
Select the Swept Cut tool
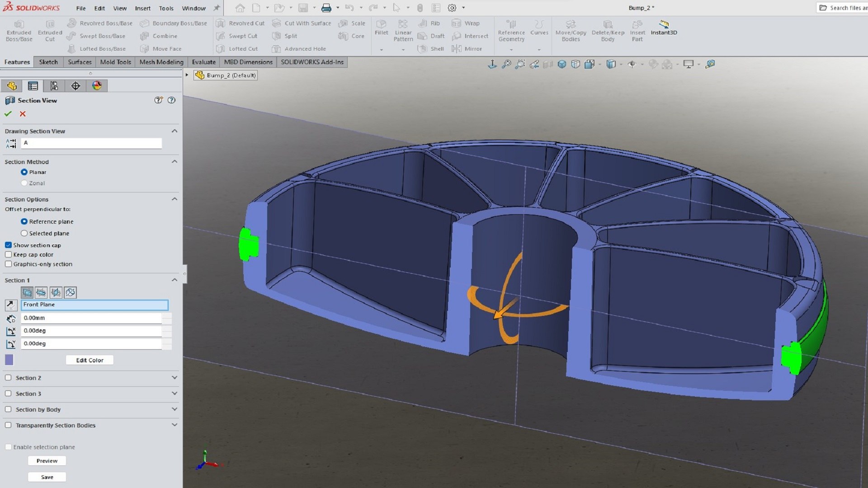click(236, 36)
